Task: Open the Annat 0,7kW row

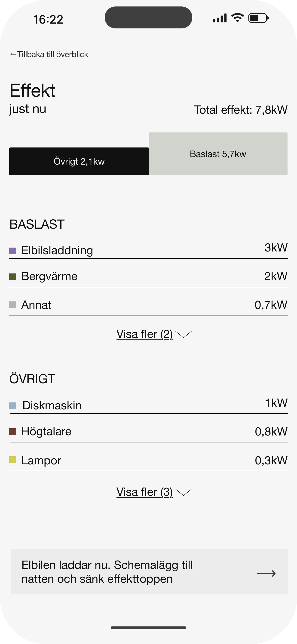Action: 148,305
